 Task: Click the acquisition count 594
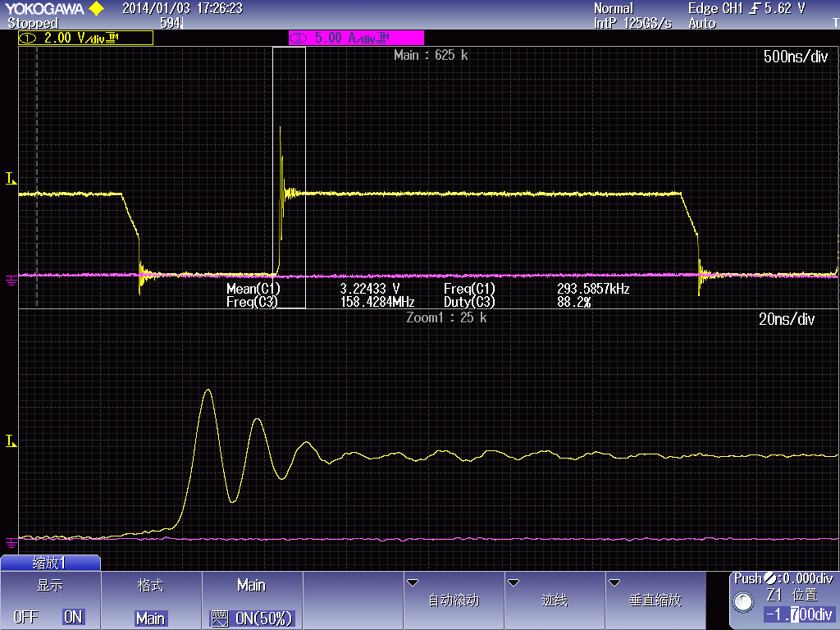click(x=171, y=23)
